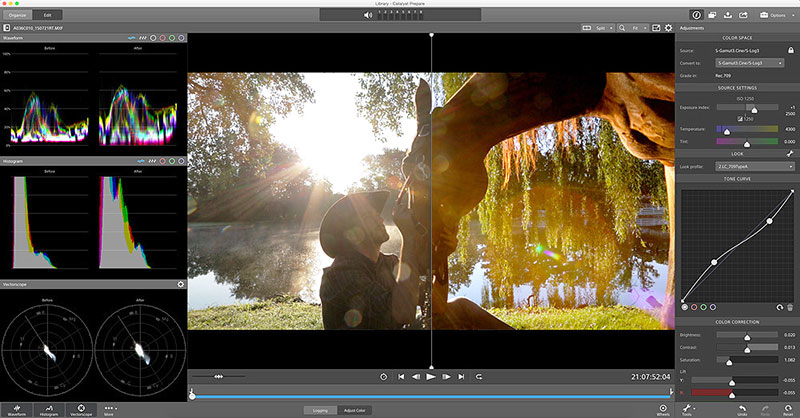Show the Vectorscope from bottom toolbar
This screenshot has width=800, height=418.
pyautogui.click(x=81, y=409)
